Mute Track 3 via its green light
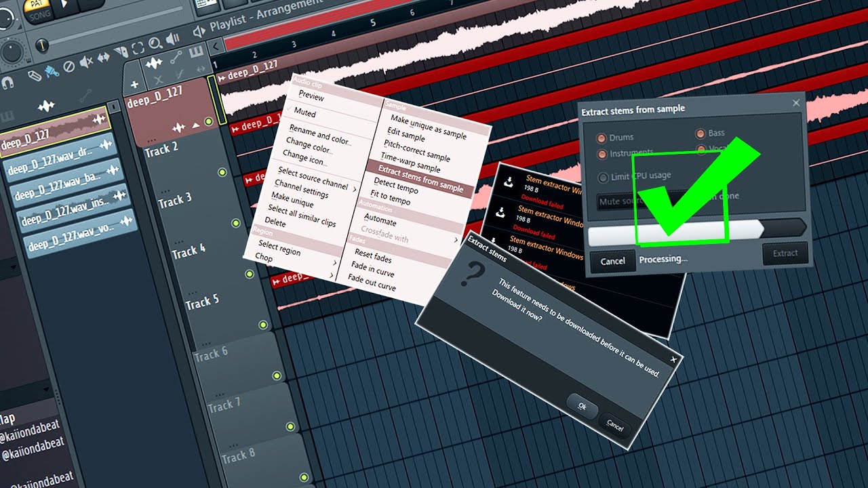Screen dimensions: 868x488 tap(235, 223)
